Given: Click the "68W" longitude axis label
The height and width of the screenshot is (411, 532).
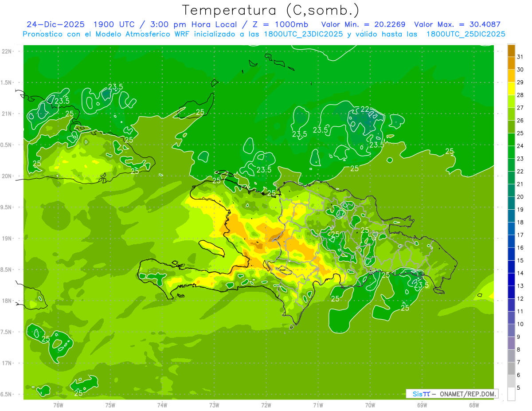Looking at the screenshot, I should (x=474, y=405).
